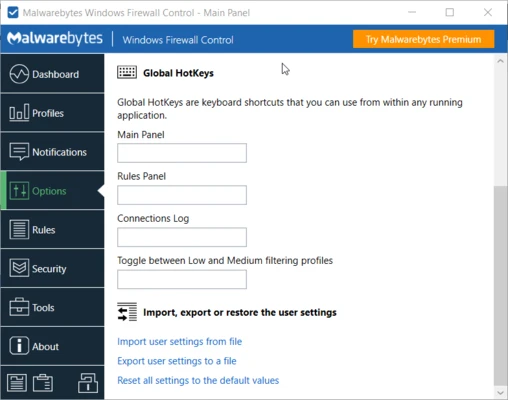
Task: Click the Global HotKeys heading
Action: [x=178, y=73]
